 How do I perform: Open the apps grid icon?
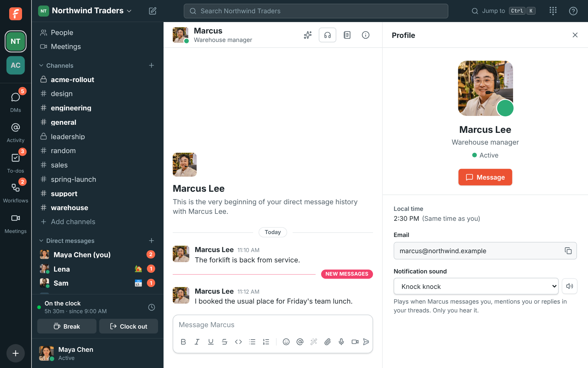pyautogui.click(x=553, y=11)
